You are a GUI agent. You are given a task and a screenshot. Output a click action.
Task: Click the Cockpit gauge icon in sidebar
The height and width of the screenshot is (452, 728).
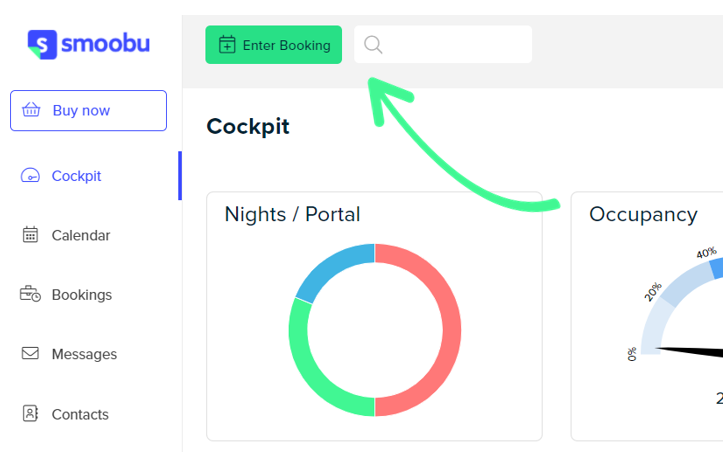[x=30, y=176]
